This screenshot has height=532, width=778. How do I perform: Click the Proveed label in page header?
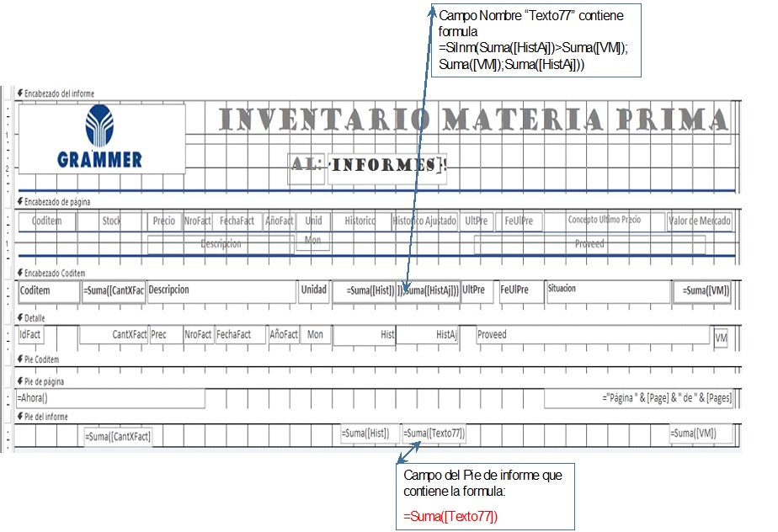[x=589, y=244]
